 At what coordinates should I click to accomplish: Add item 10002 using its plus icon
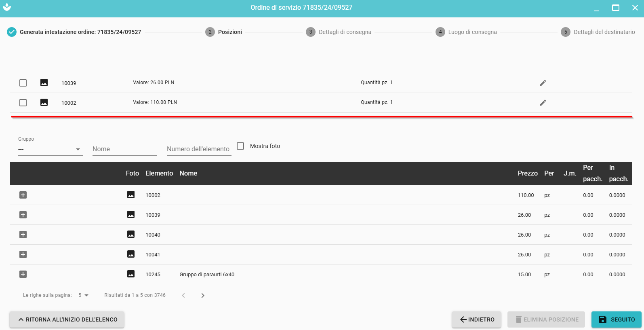pos(23,195)
